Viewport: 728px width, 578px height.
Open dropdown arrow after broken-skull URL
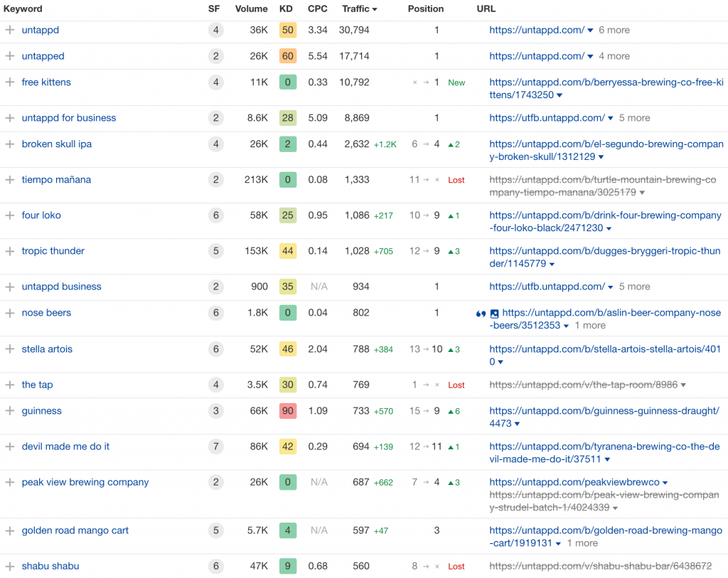coord(601,157)
